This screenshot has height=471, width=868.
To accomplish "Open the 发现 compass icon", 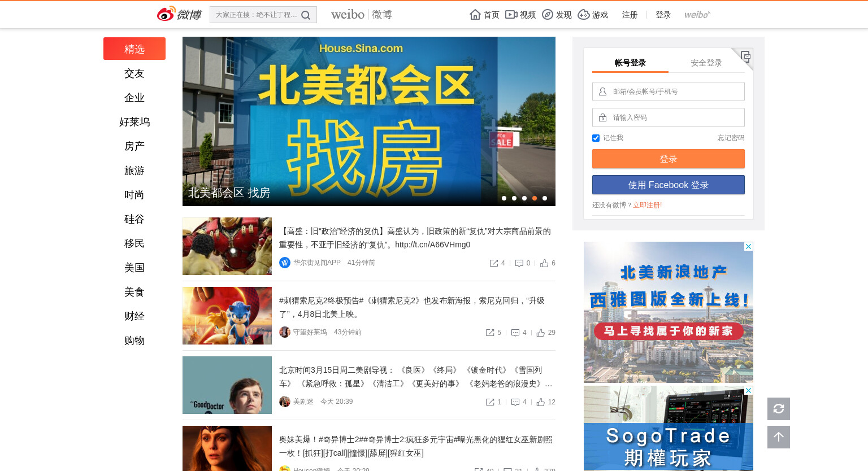I will 547,15.
